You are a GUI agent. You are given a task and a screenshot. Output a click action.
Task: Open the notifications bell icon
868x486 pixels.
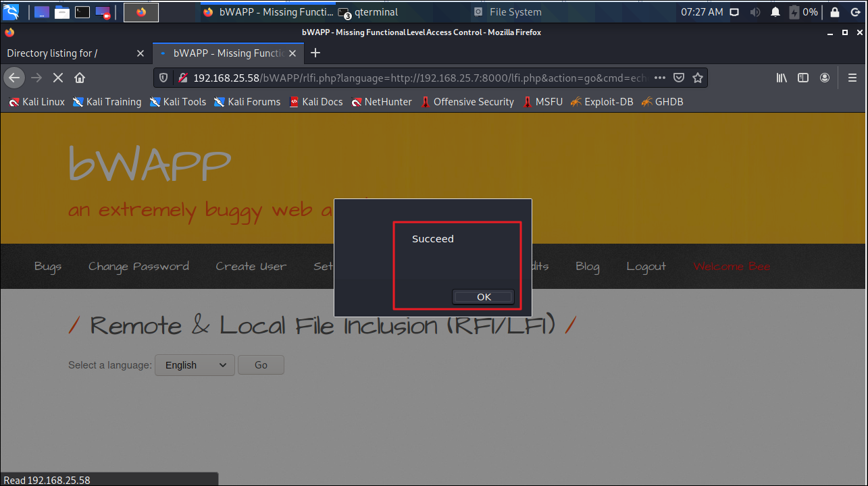(x=775, y=12)
